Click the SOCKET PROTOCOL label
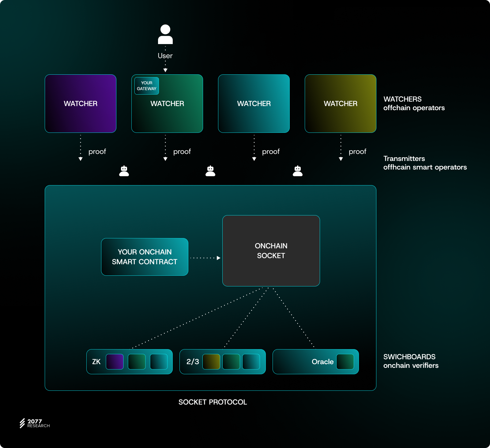The image size is (490, 448). pyautogui.click(x=213, y=402)
